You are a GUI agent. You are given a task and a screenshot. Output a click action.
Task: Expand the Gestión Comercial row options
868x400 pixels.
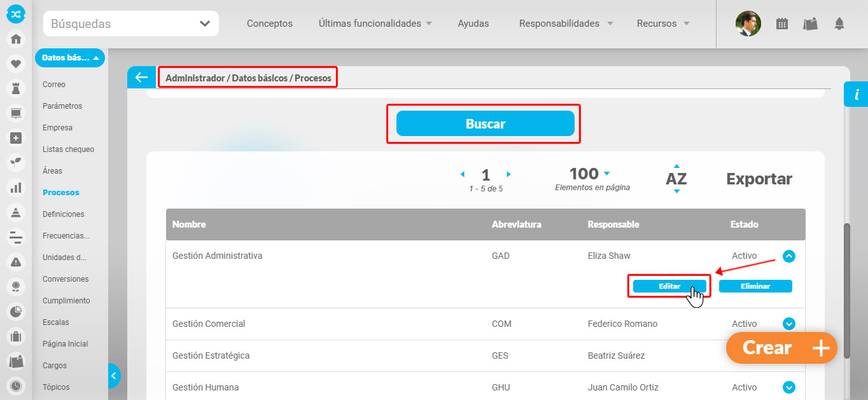click(789, 324)
